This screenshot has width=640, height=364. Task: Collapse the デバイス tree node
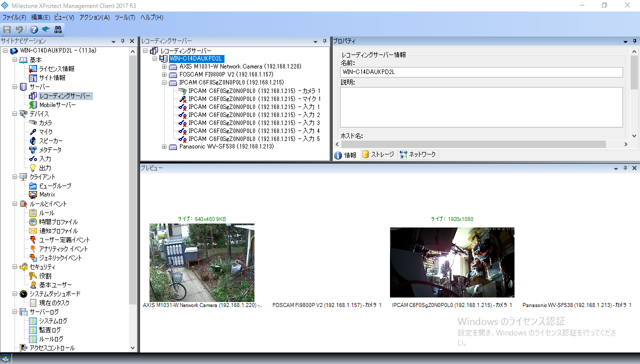pyautogui.click(x=15, y=114)
